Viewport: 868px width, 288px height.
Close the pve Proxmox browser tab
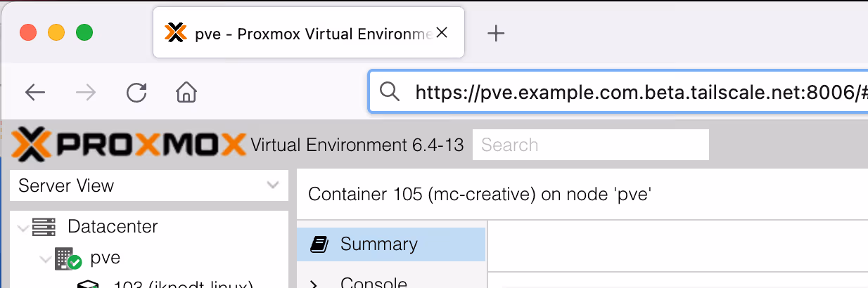442,32
